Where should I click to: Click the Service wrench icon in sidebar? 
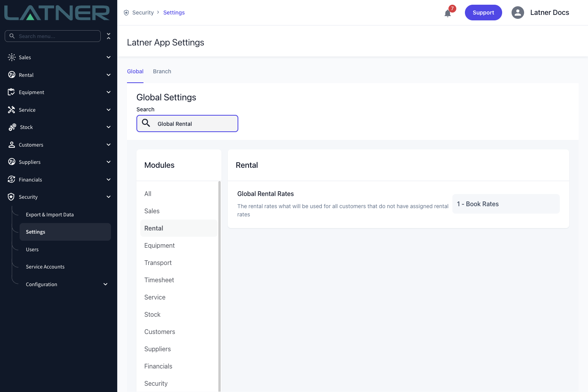coord(11,110)
